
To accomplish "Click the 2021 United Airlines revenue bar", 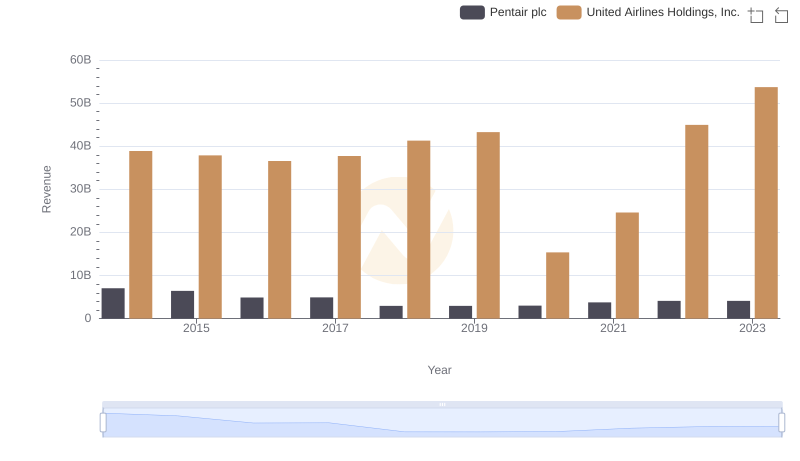I will [x=627, y=265].
